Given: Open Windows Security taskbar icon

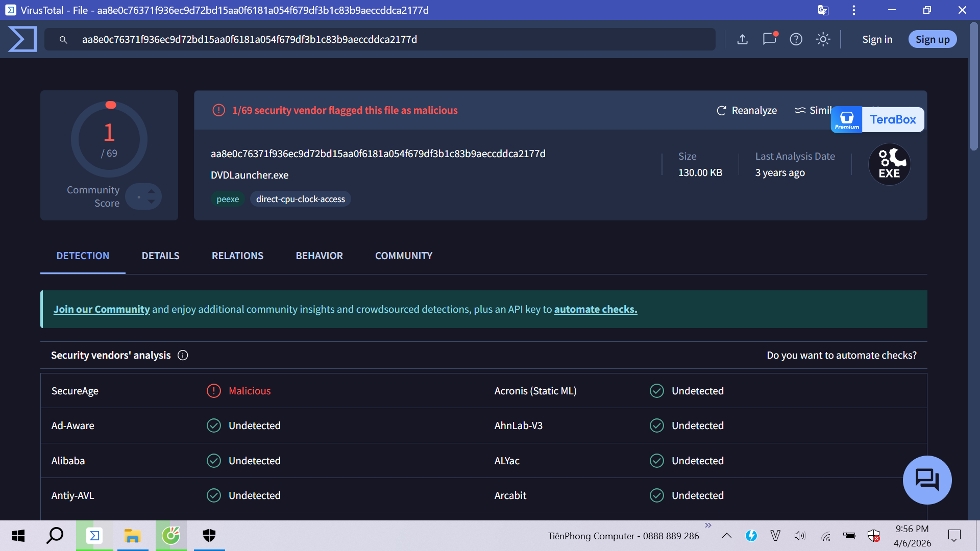Looking at the screenshot, I should tap(209, 536).
